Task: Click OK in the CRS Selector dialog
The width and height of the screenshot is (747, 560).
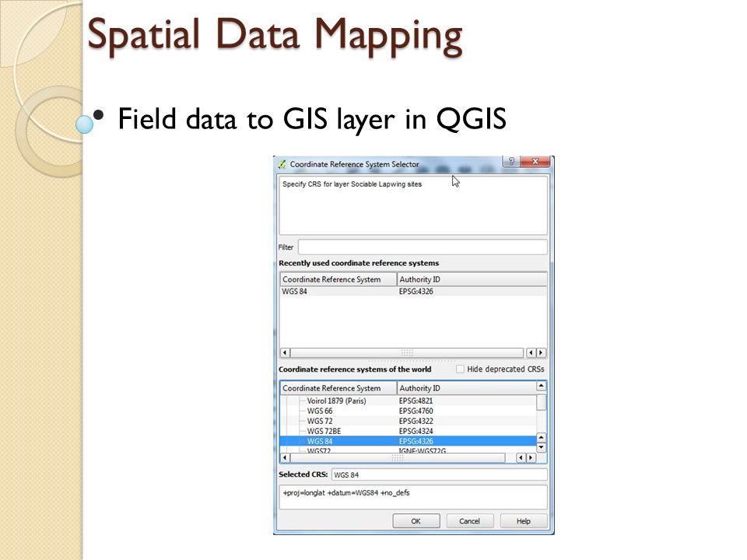Action: click(x=416, y=521)
